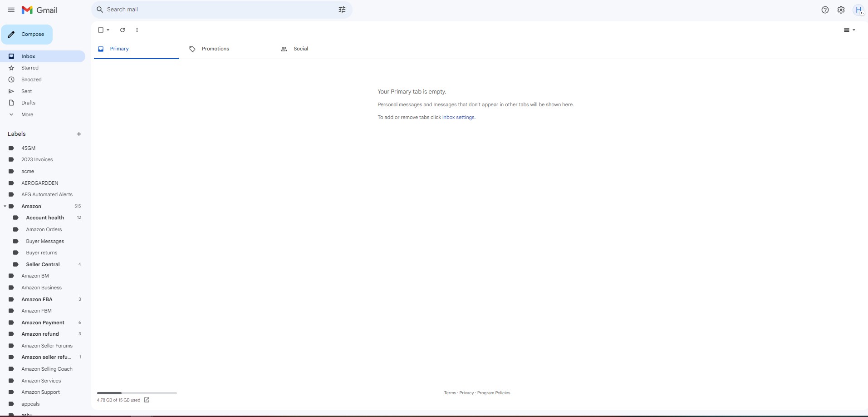This screenshot has height=417, width=868.
Task: Click the Snoozed clock icon
Action: [11, 79]
